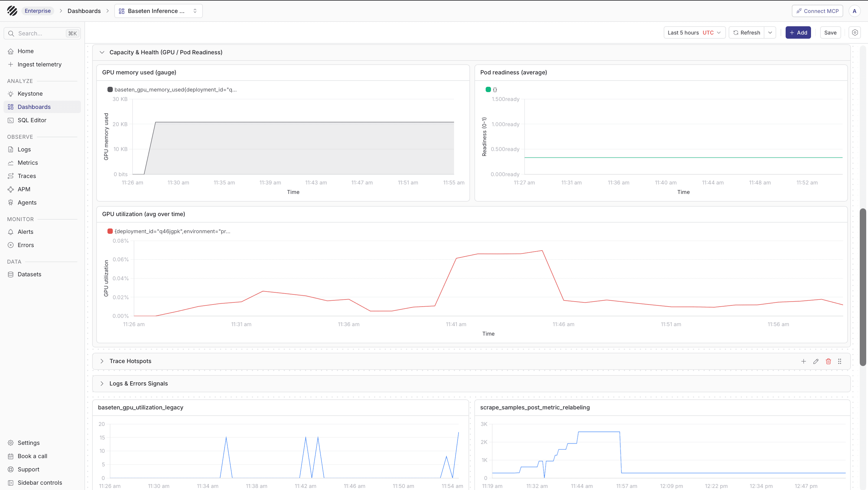Open the SQL Editor
868x490 pixels.
pos(42,120)
